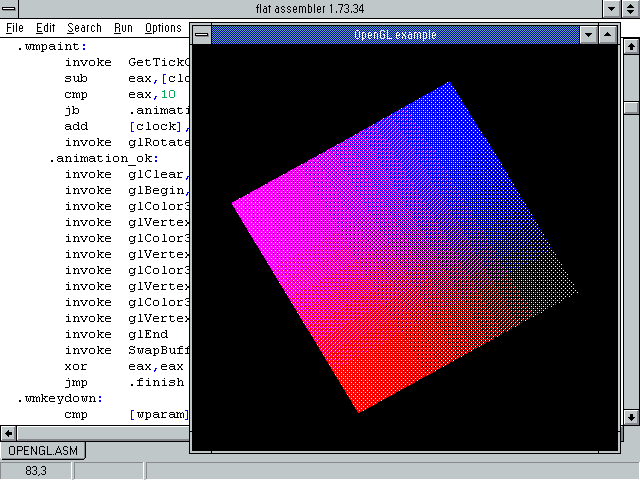
Task: Click the editor vertical scrollbar up arrow
Action: (631, 47)
